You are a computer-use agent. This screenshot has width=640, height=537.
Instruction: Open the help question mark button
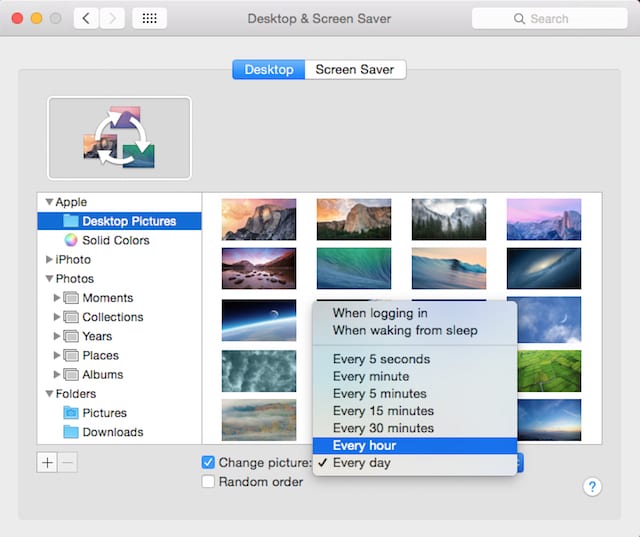(591, 487)
